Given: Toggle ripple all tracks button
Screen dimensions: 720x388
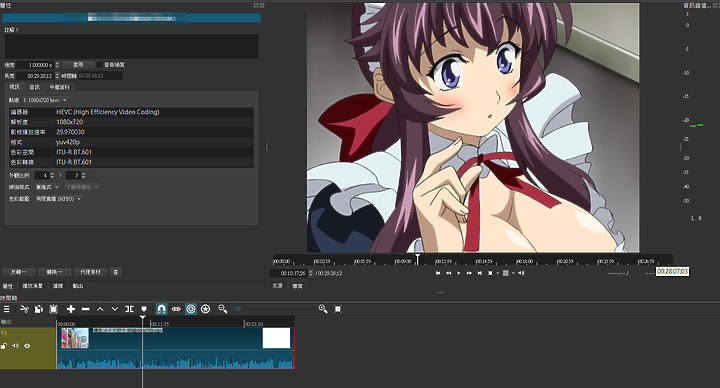Looking at the screenshot, I should [x=205, y=309].
